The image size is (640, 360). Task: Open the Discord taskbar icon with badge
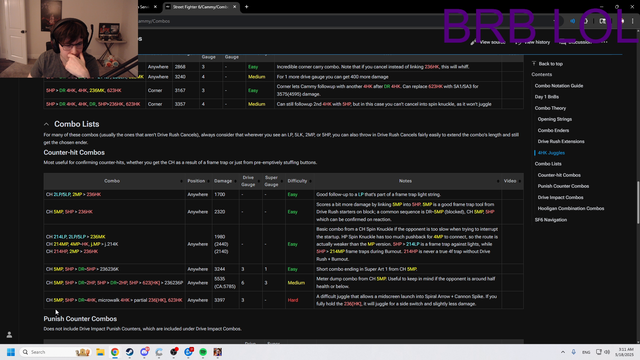pos(144,352)
